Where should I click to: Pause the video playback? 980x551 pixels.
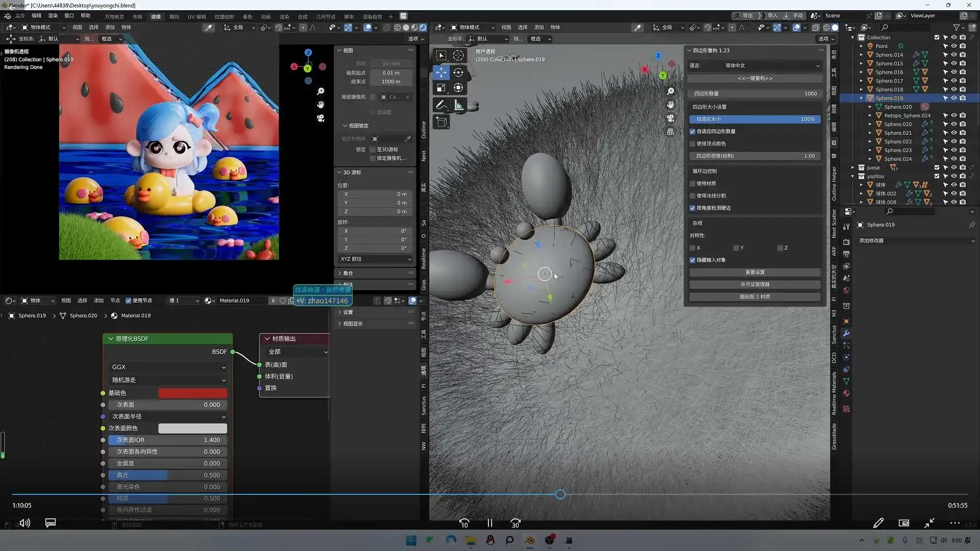click(489, 523)
